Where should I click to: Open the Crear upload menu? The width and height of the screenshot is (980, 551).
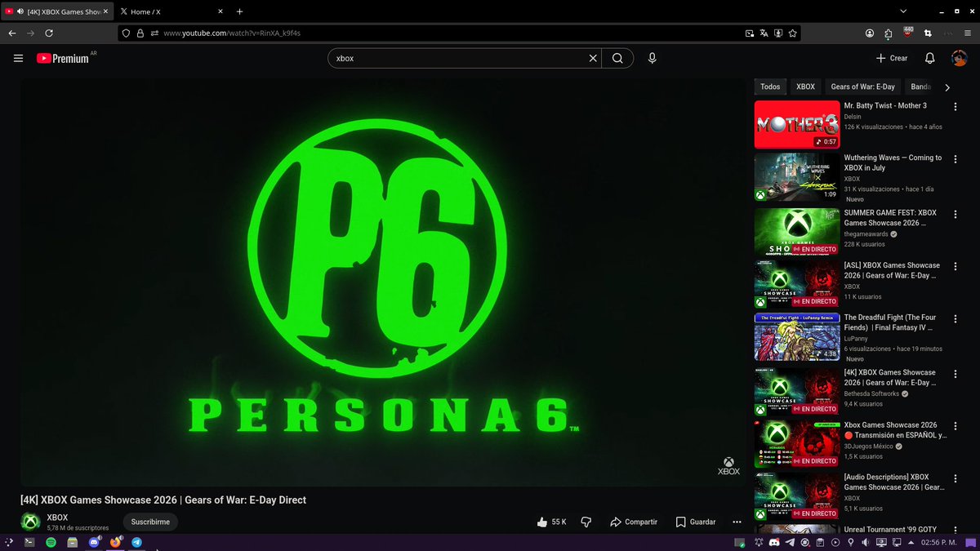891,58
